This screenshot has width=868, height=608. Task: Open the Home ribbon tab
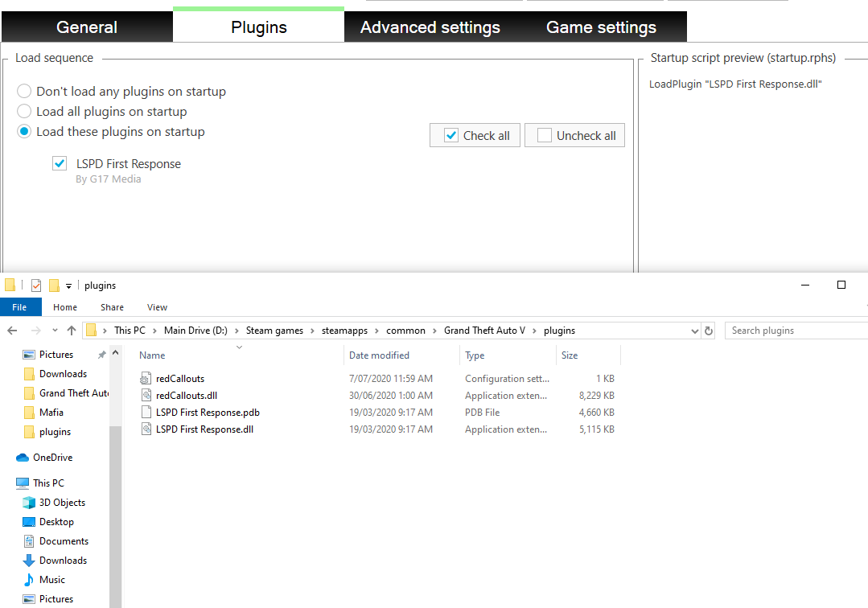click(x=65, y=307)
